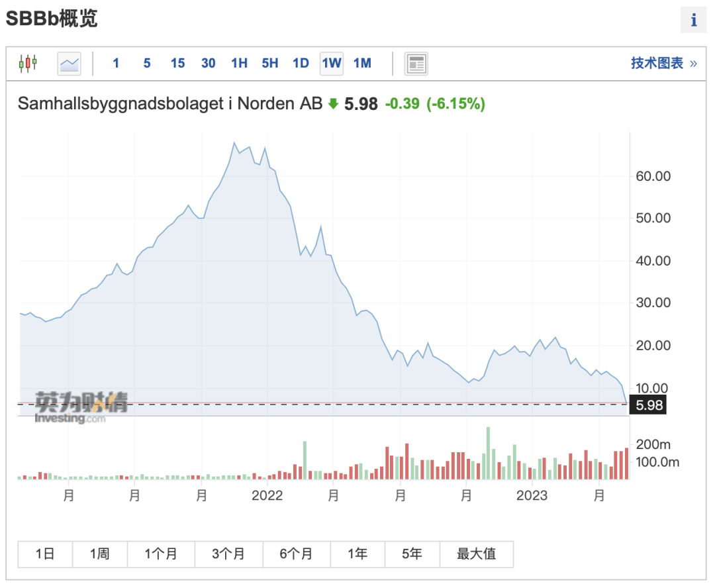Open the news panel icon
The height and width of the screenshot is (588, 715).
point(416,64)
